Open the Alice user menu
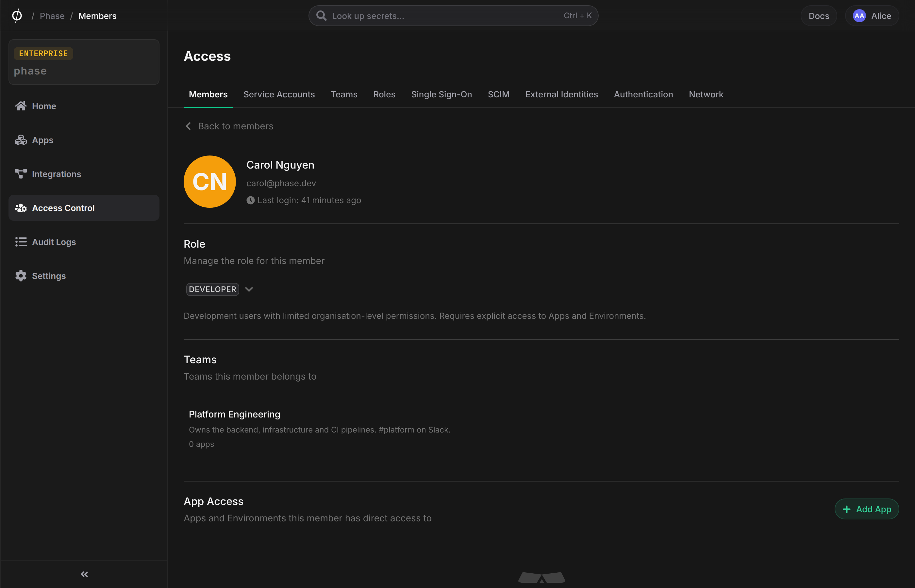Image resolution: width=915 pixels, height=588 pixels. [872, 16]
